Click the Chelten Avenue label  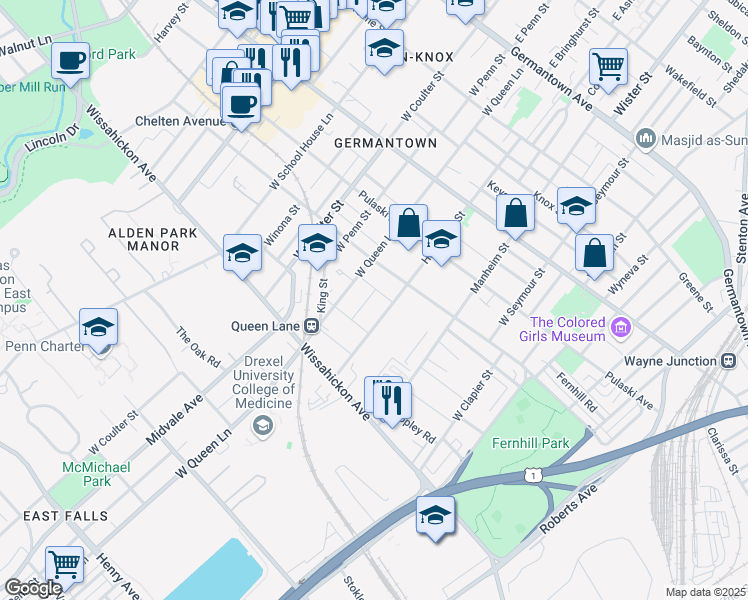(180, 121)
